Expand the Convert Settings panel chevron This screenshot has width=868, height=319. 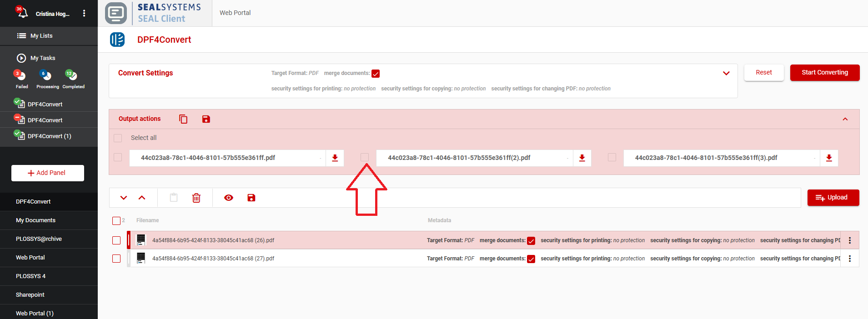tap(726, 73)
